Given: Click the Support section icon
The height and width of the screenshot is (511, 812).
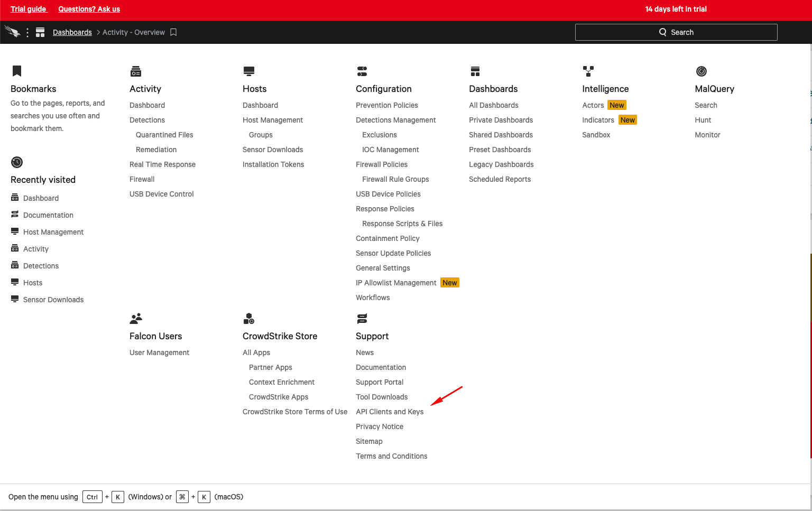Looking at the screenshot, I should pos(362,319).
